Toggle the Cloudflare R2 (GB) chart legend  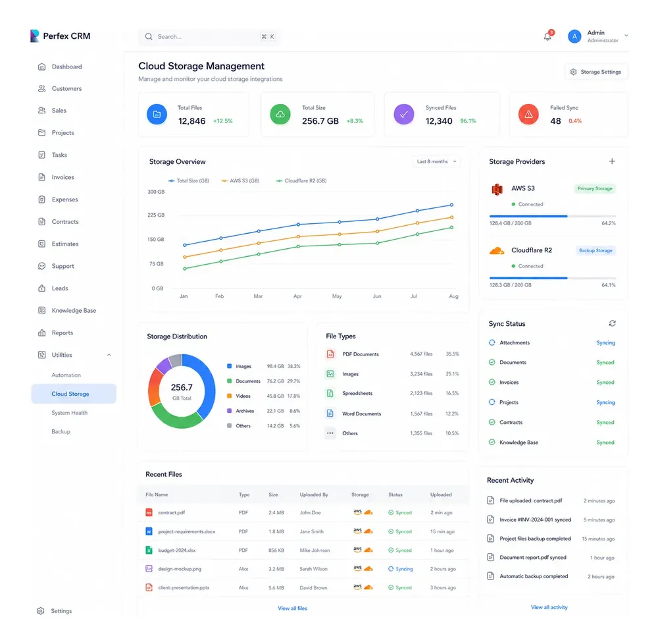coord(301,181)
